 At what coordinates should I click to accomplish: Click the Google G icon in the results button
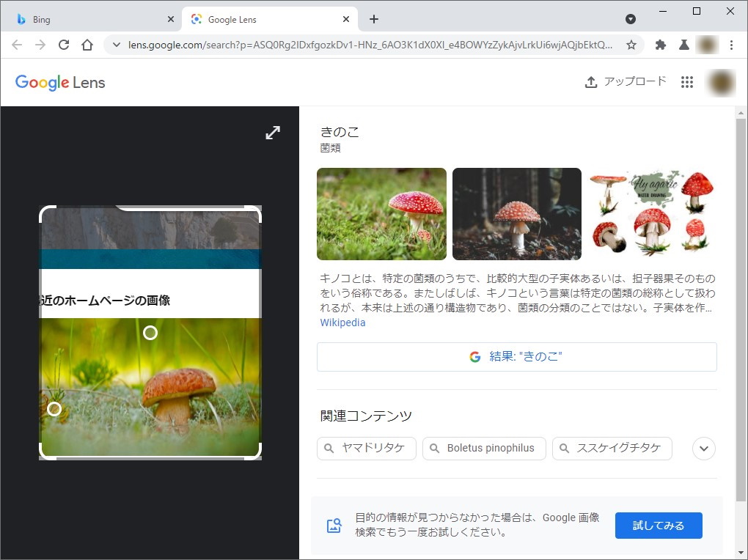pos(474,356)
